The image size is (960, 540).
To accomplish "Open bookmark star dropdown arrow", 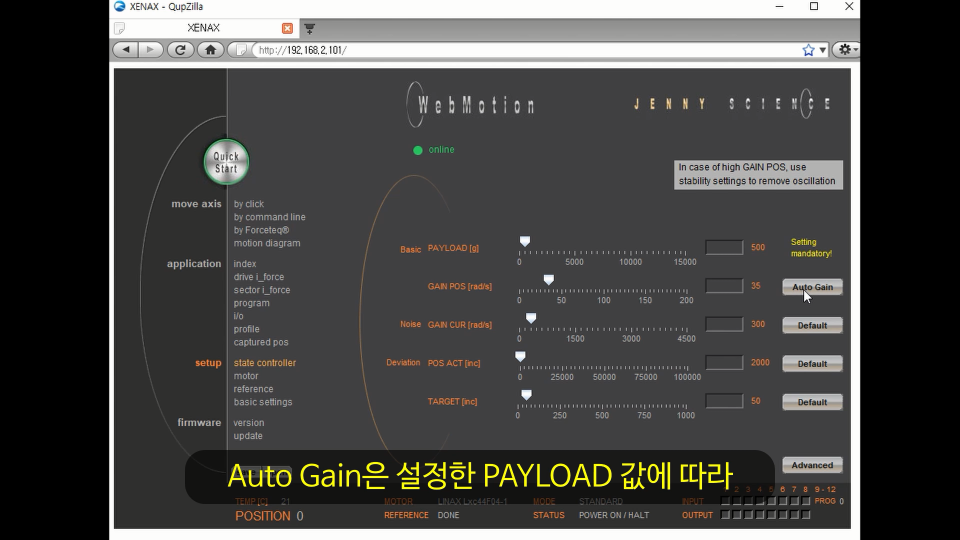I will (822, 50).
